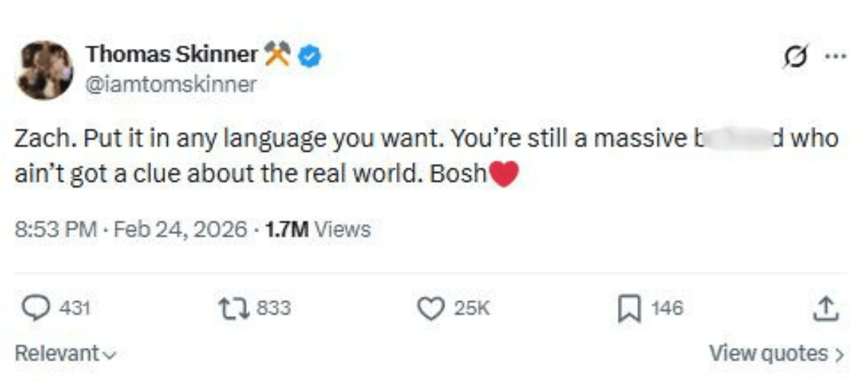Click the 431 replies count
Screen dimensions: 868x380
(x=74, y=308)
